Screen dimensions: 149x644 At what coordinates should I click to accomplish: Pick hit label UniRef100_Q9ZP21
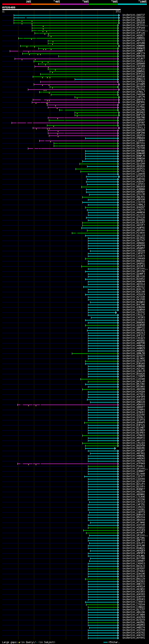click(x=133, y=169)
